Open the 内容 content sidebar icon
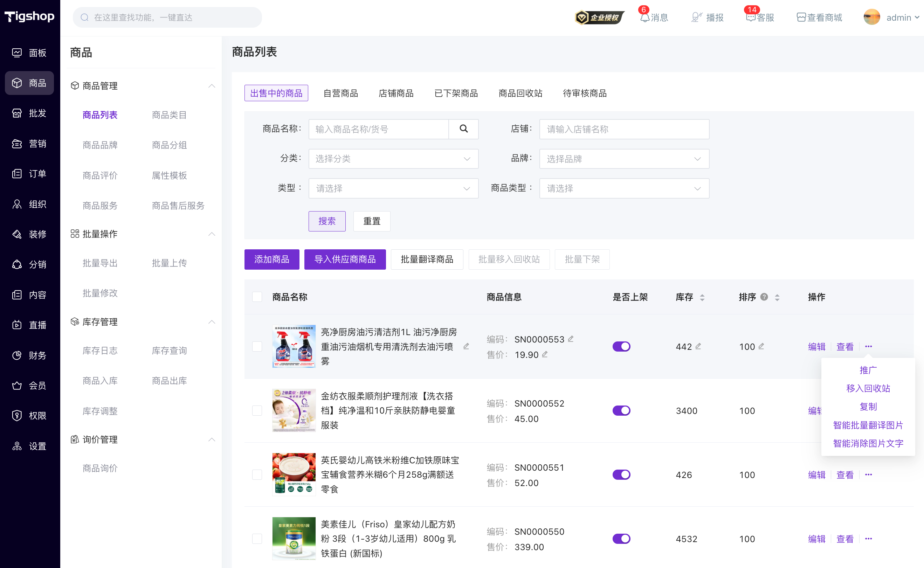The image size is (924, 568). click(17, 295)
